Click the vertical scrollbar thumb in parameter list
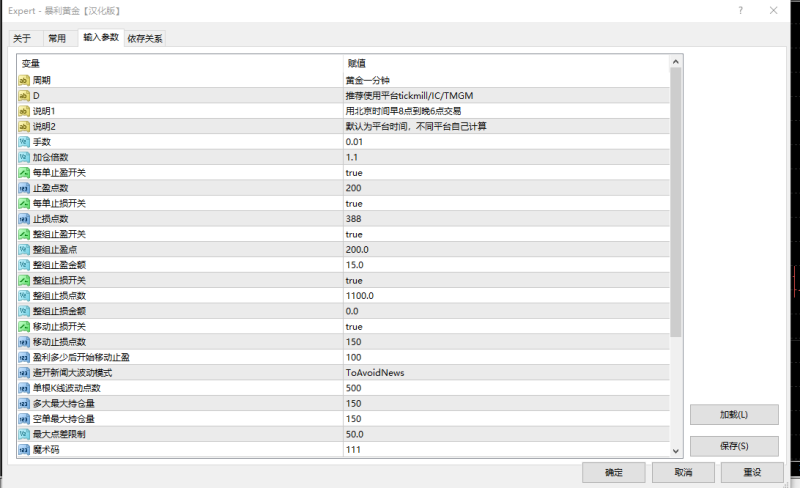 [675, 200]
